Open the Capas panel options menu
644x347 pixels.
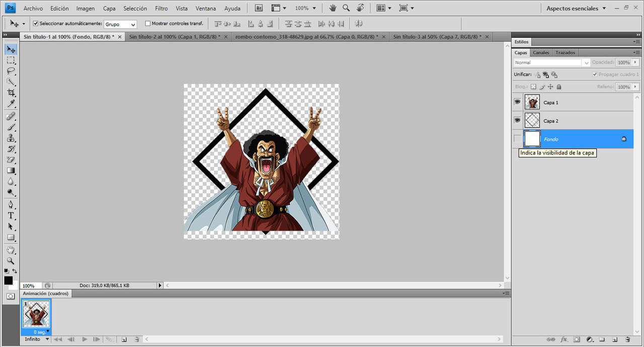click(636, 52)
